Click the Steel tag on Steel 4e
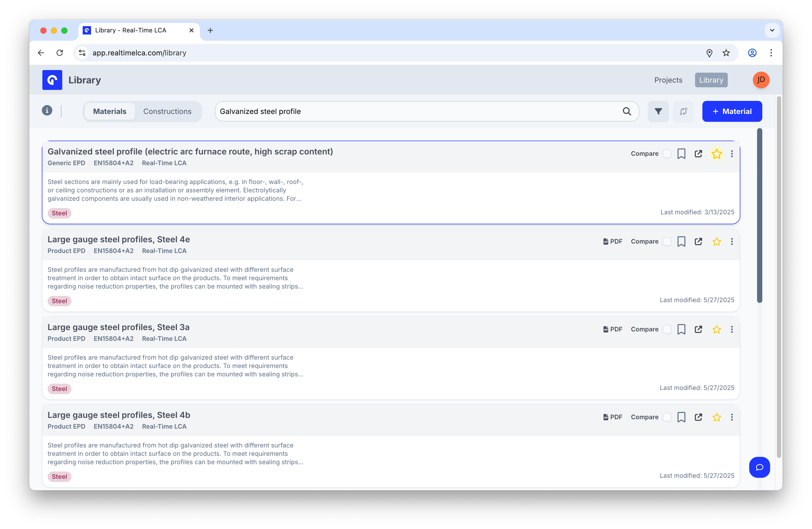 point(59,301)
